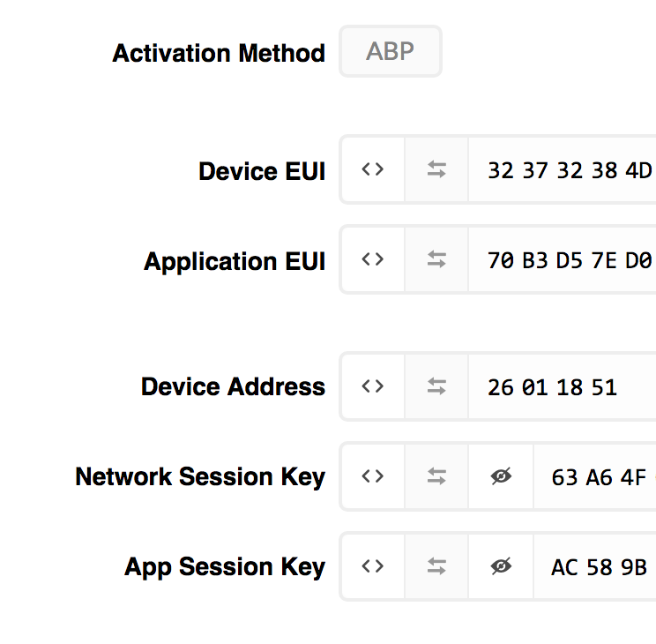Click the Activation Method label
The height and width of the screenshot is (644, 656).
tap(219, 53)
